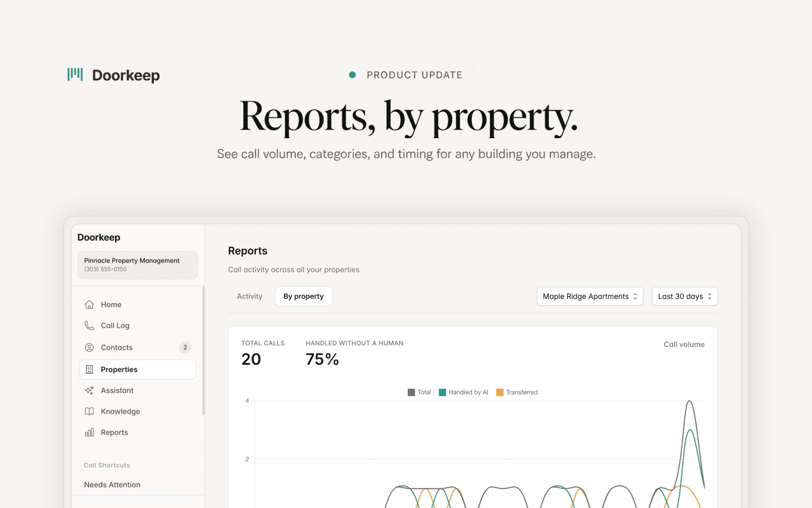Go to Call Log in the sidebar
This screenshot has width=812, height=508.
click(138, 325)
